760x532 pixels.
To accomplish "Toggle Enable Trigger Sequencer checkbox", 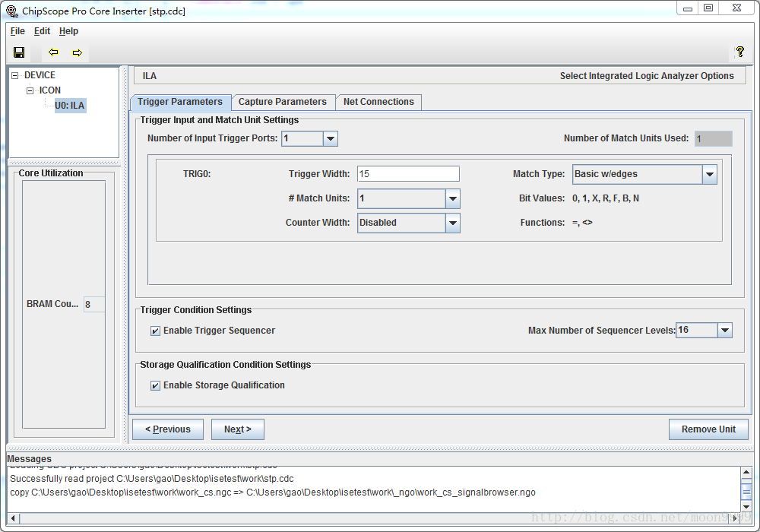I will coord(155,331).
